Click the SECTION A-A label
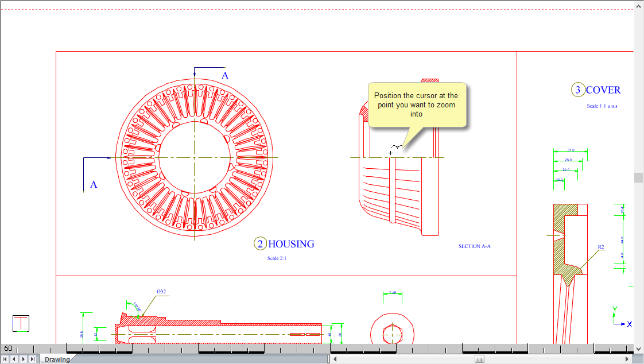This screenshot has height=364, width=644. click(474, 246)
